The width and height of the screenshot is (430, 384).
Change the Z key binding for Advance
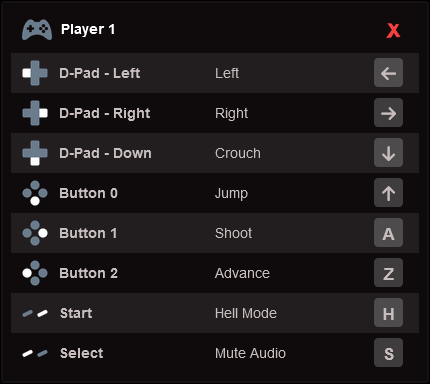388,273
